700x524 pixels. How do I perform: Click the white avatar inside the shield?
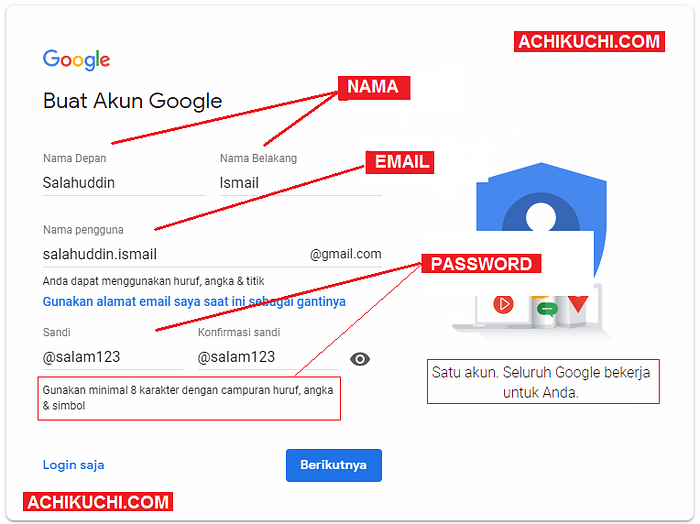click(x=541, y=217)
